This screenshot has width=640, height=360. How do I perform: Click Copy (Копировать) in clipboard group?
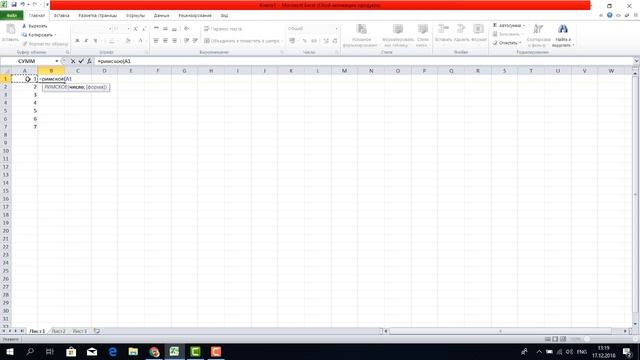click(38, 35)
